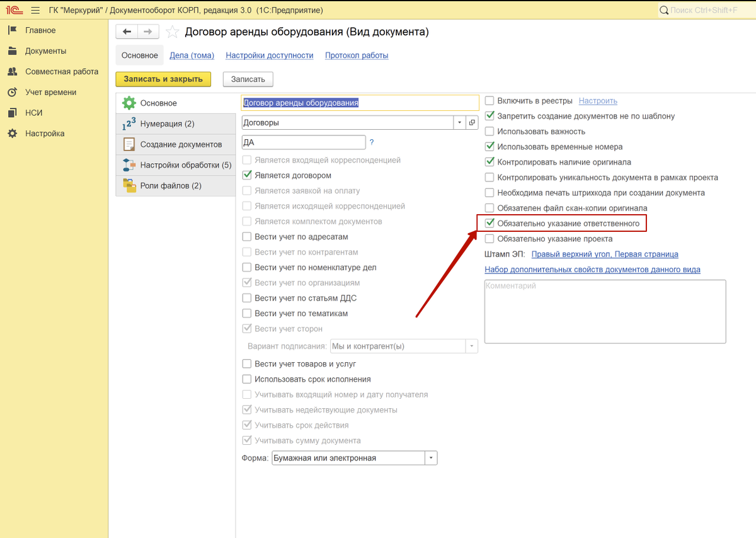
Task: Add to favorites with the star icon
Action: point(171,32)
